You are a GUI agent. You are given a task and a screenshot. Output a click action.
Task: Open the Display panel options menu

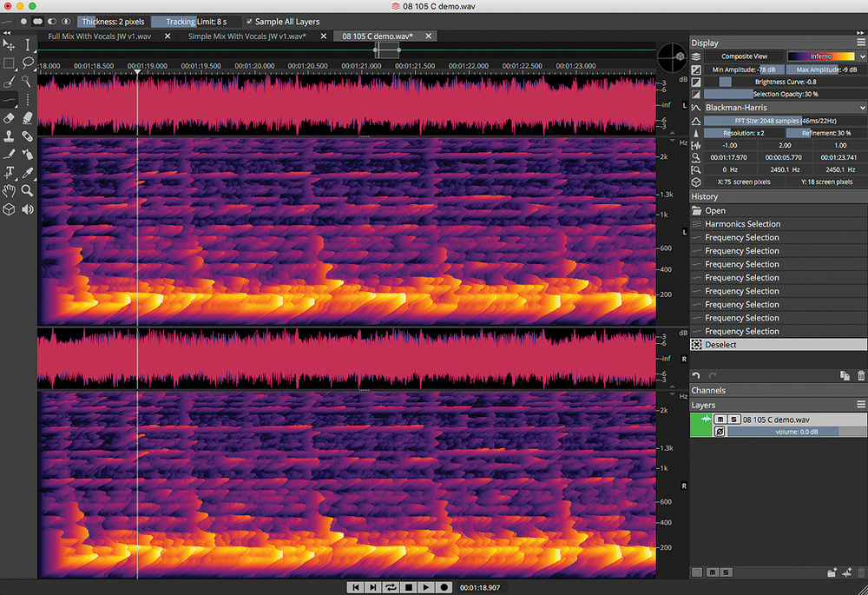pos(860,42)
